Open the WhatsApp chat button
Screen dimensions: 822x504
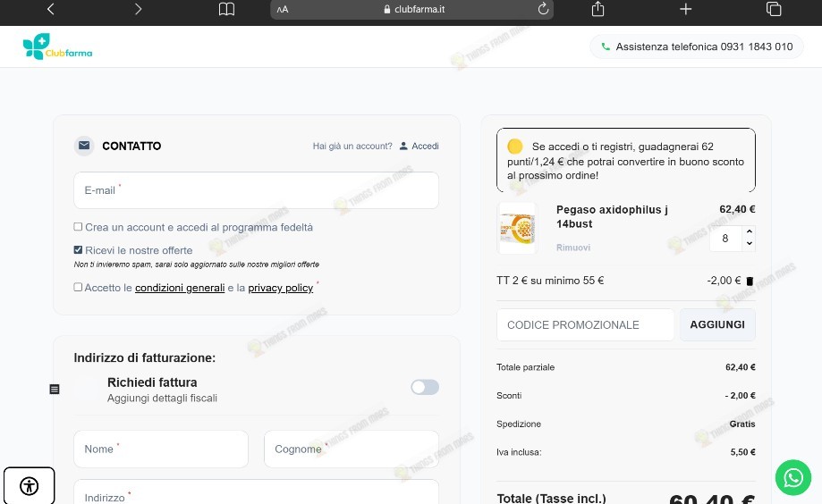point(793,477)
